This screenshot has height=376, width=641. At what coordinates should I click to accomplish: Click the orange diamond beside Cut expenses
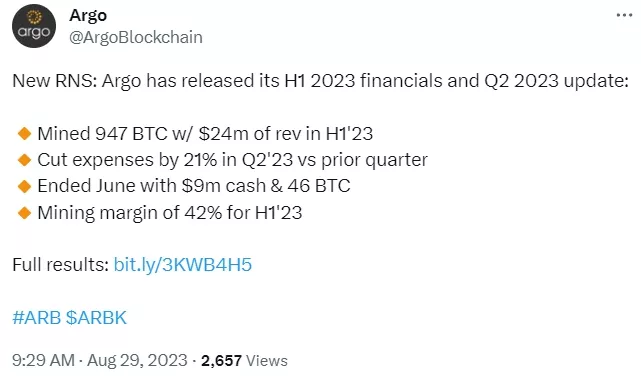point(25,160)
